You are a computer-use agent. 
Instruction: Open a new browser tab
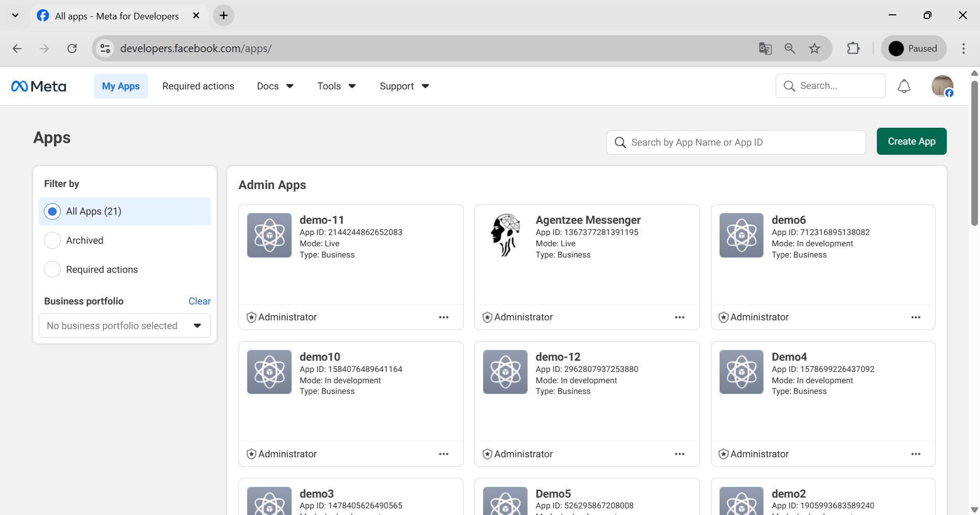click(x=224, y=15)
